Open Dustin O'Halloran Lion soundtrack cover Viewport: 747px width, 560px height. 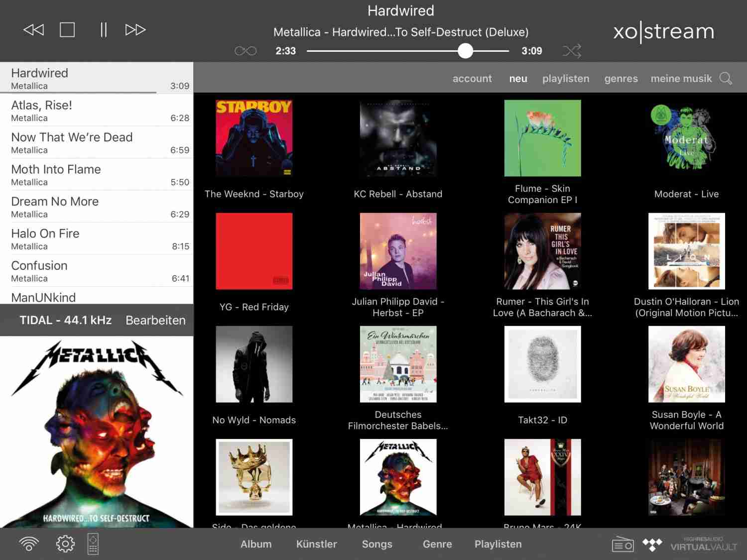[x=686, y=251]
